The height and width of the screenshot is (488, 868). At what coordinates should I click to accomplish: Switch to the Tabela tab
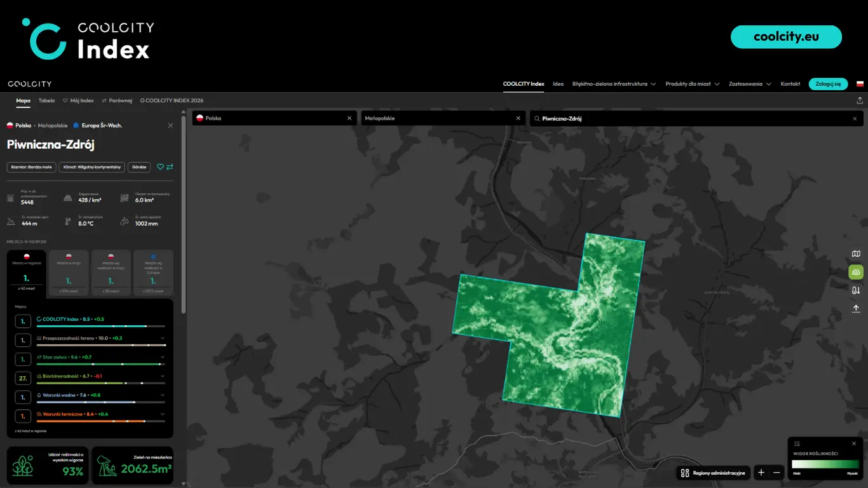[46, 100]
